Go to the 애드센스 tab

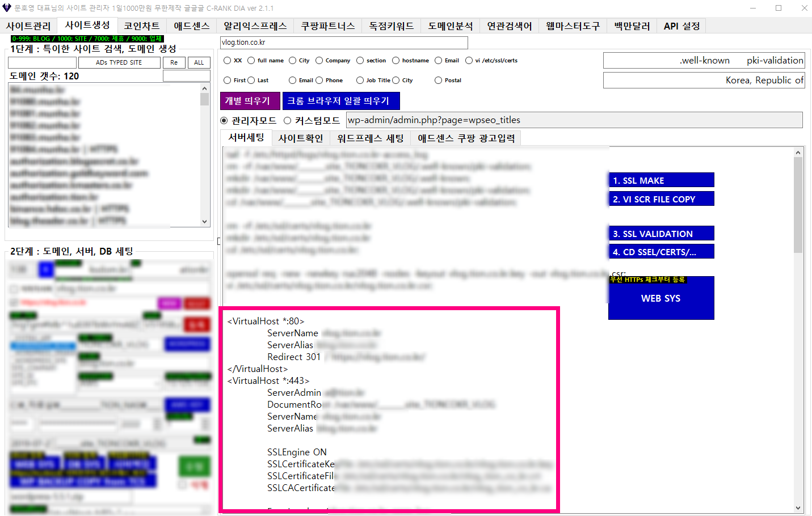pyautogui.click(x=192, y=26)
